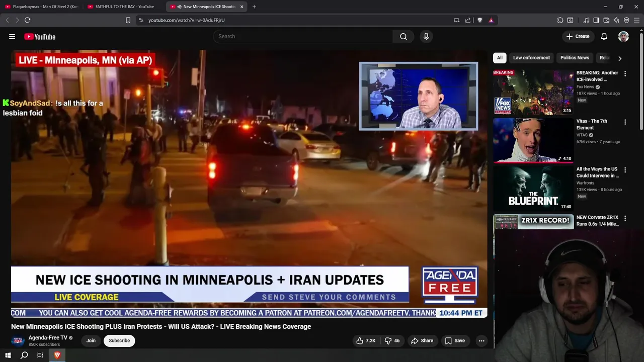
Task: Subscribe to Agenda-Free TV
Action: [119, 340]
